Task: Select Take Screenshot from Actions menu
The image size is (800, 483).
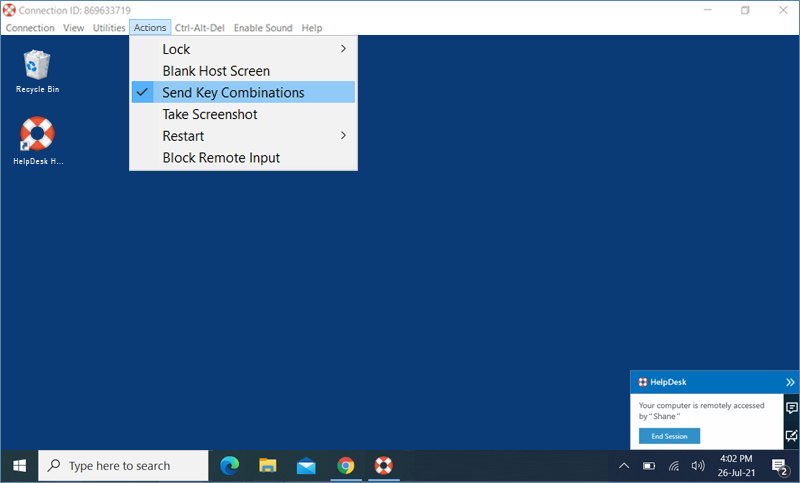Action: (210, 115)
